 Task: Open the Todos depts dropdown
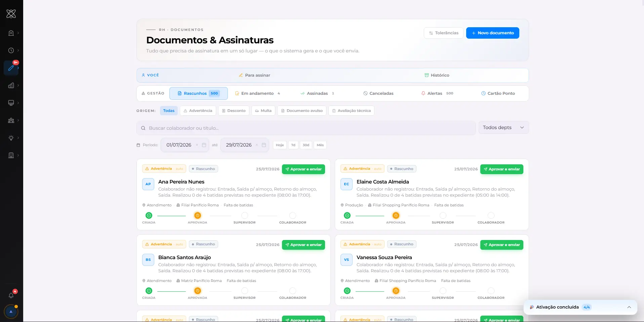tap(504, 128)
